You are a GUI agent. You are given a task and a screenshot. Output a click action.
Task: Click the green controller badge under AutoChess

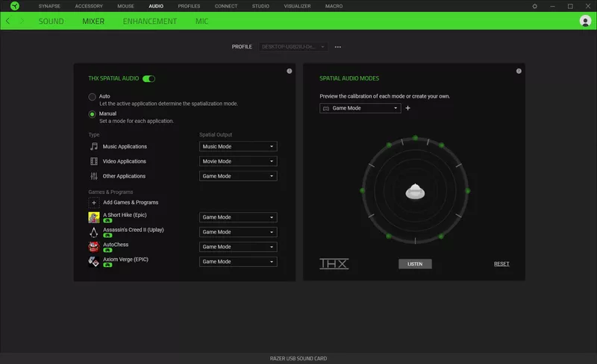[x=107, y=250]
